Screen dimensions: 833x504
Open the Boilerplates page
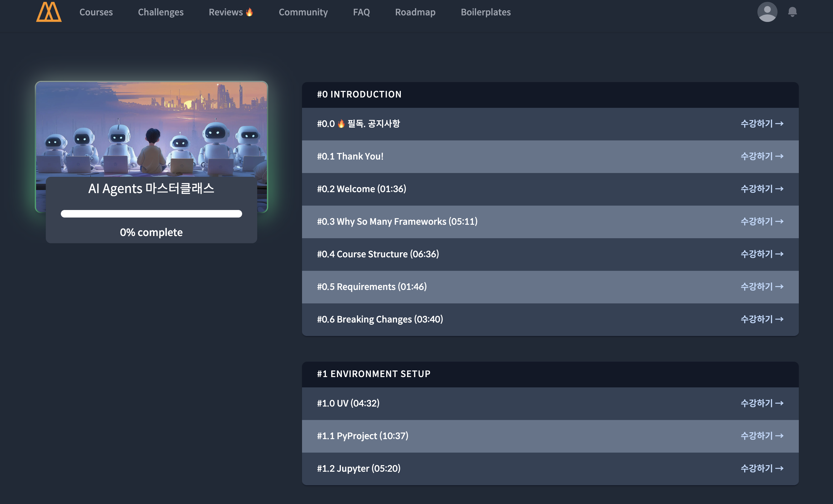[x=485, y=12]
